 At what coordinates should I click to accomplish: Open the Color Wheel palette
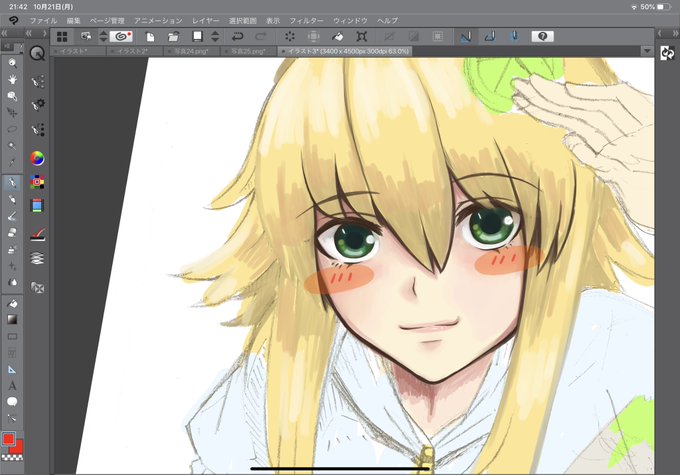[37, 158]
